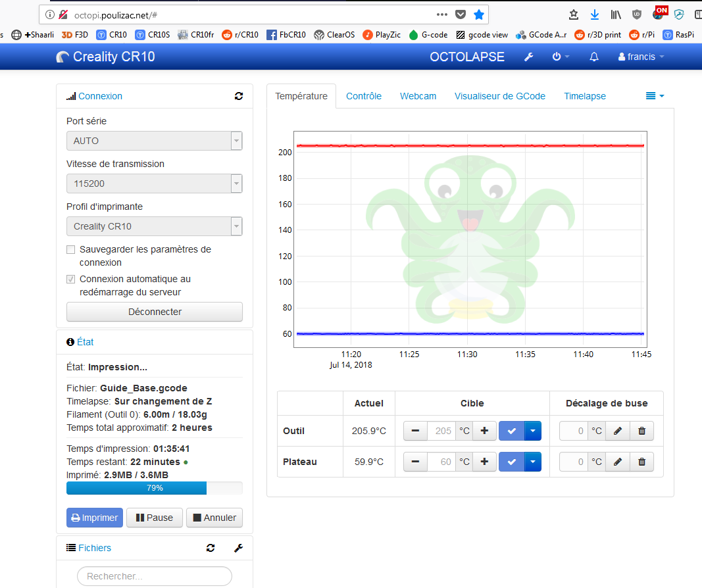This screenshot has height=588, width=702.
Task: Open Outil temperature presets dropdown arrow
Action: [533, 431]
